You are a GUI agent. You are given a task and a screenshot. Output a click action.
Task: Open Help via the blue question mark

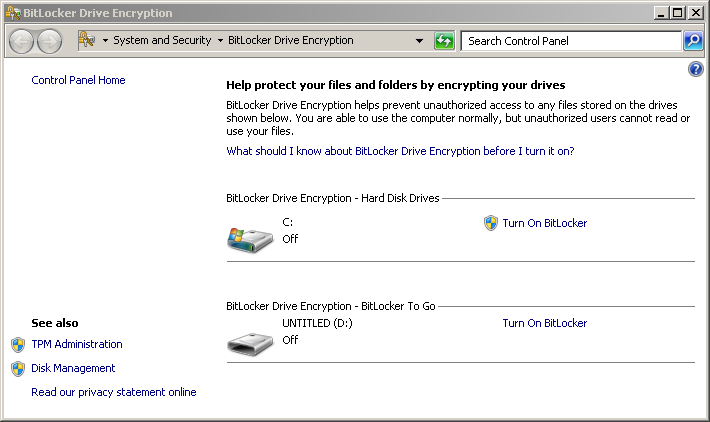(696, 69)
